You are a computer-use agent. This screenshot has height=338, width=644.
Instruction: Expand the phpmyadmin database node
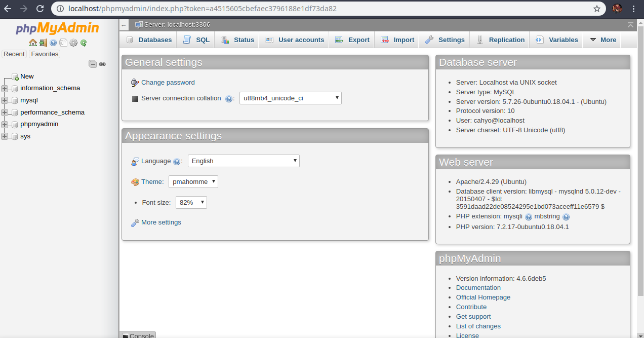(x=4, y=124)
